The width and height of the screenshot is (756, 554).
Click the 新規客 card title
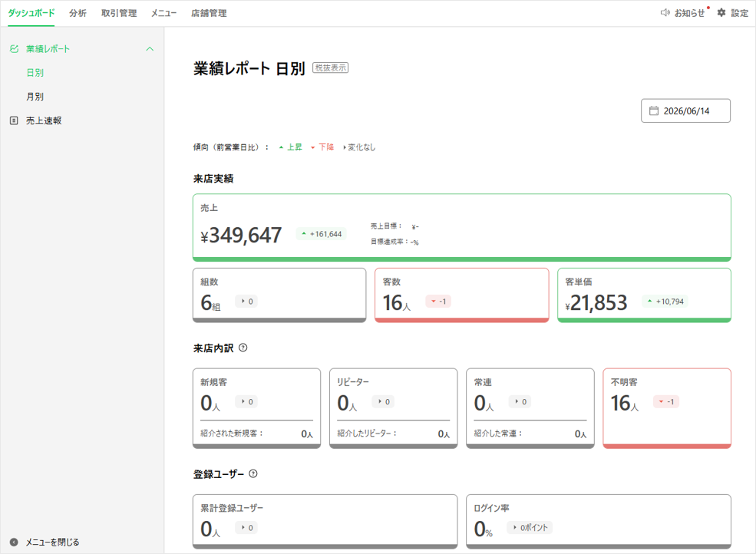[213, 382]
